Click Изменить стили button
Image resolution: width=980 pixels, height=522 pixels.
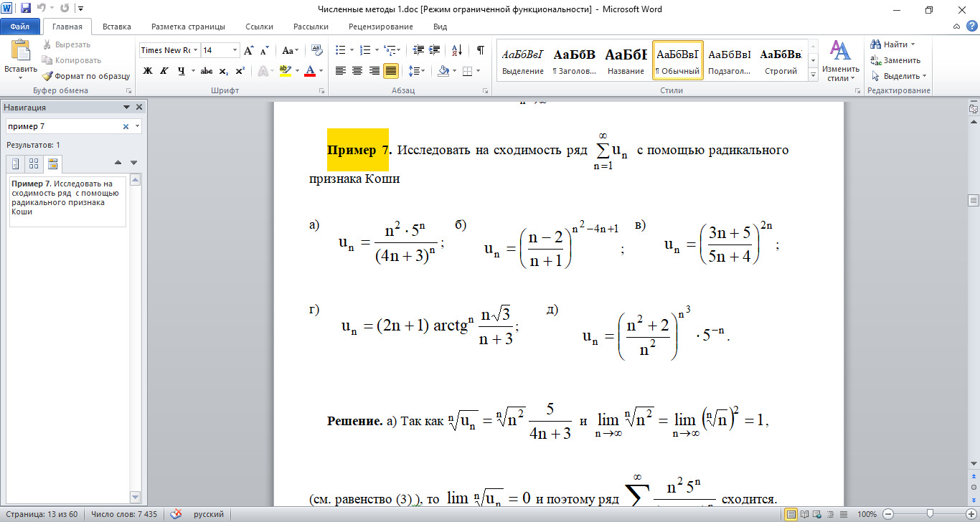839,61
